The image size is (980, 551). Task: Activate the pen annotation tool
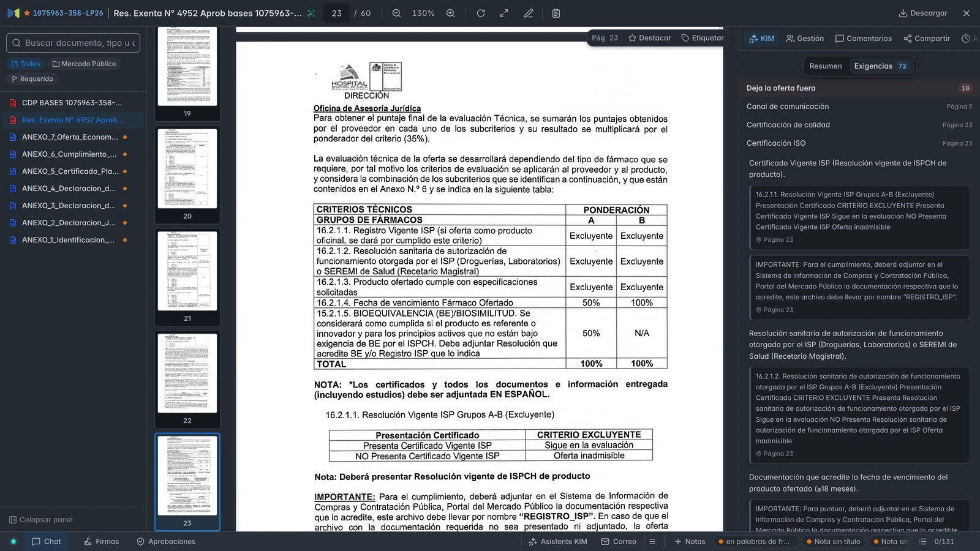529,13
